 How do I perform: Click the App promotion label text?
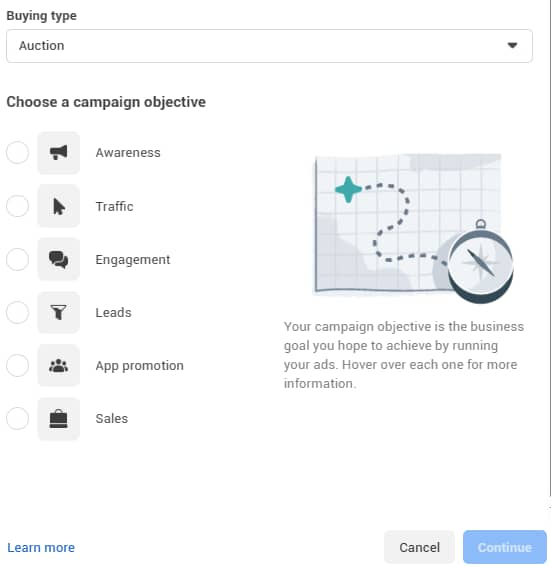coord(140,366)
